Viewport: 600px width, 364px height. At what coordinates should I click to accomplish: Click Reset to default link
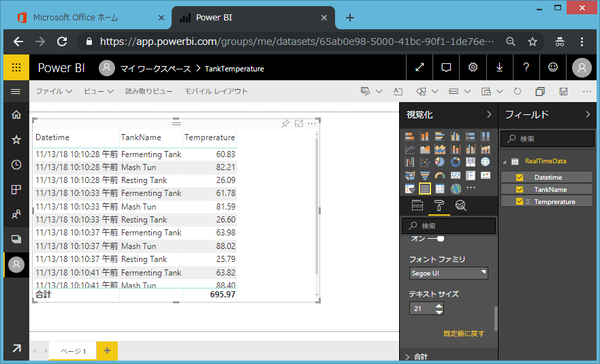click(464, 333)
